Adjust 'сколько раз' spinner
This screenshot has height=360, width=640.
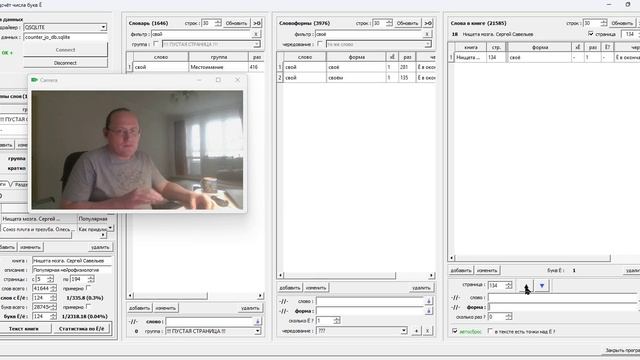click(x=509, y=317)
